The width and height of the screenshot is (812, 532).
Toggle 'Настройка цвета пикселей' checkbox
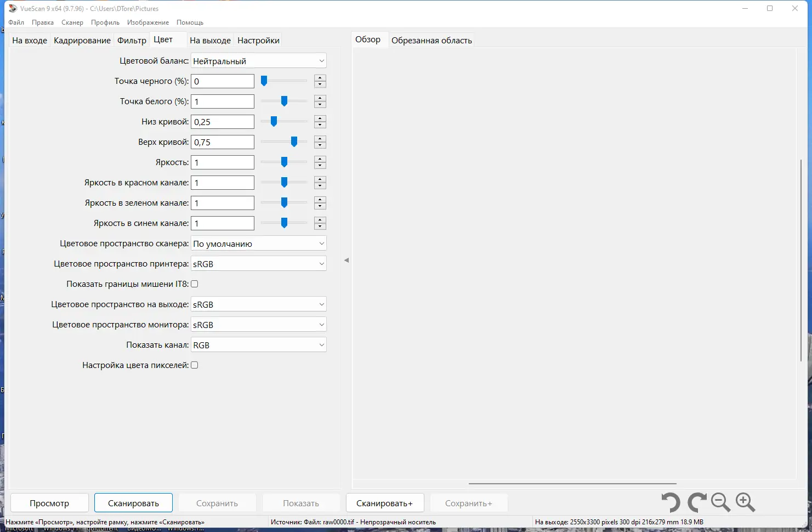pos(195,365)
